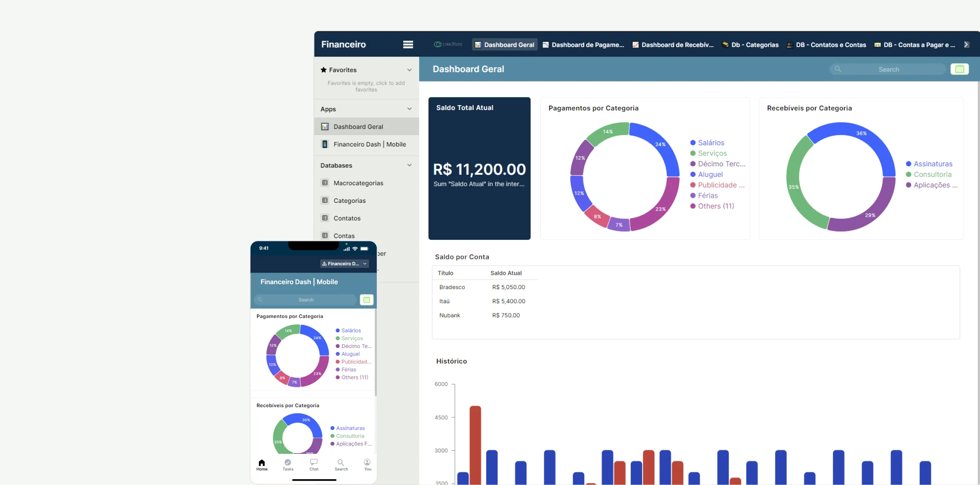Click the search magnifier icon in dashboard header
The height and width of the screenshot is (485, 980).
[837, 69]
